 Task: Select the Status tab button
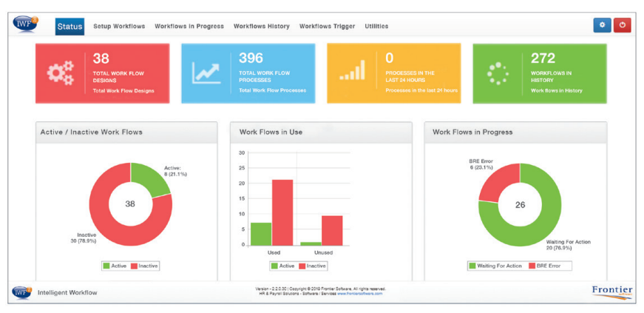pos(70,27)
